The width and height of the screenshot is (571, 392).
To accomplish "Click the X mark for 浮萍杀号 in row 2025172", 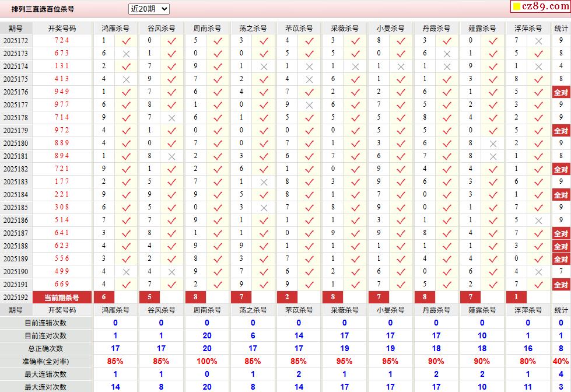I will (x=538, y=41).
